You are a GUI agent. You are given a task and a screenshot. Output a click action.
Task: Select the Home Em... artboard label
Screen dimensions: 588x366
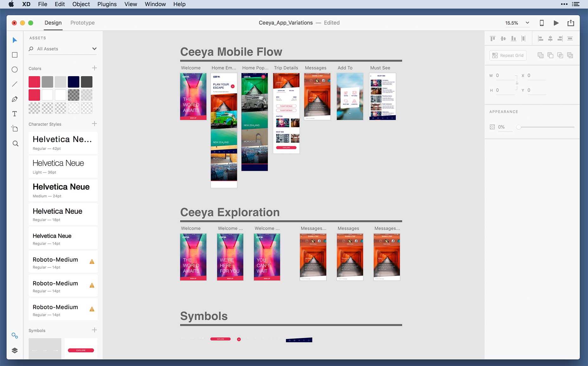224,68
